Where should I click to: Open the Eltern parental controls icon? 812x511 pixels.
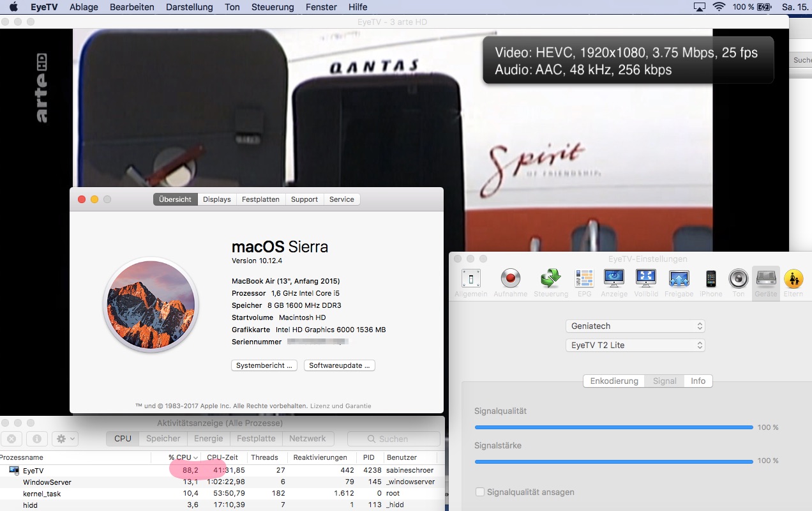793,283
